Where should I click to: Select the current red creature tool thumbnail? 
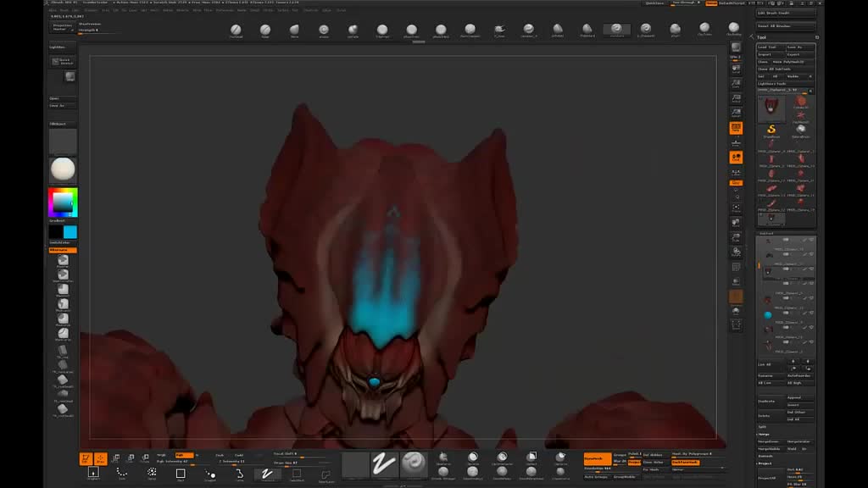[771, 108]
